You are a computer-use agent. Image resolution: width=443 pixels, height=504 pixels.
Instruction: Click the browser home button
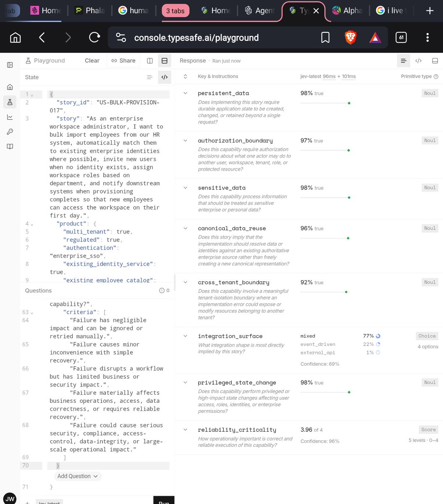(16, 38)
